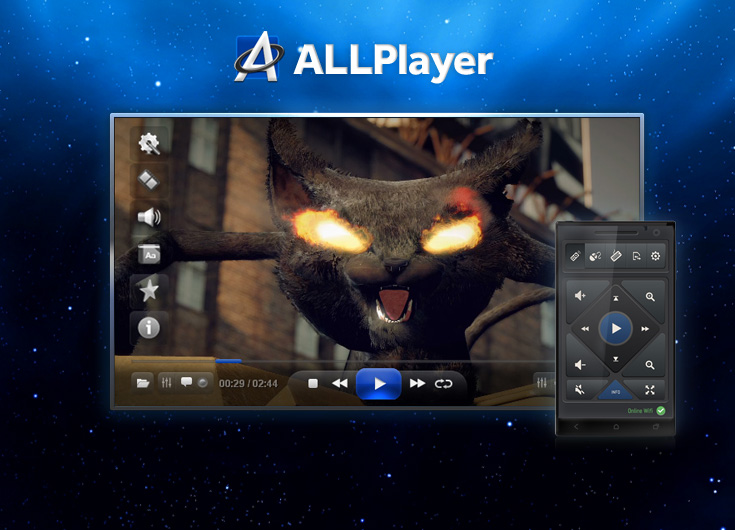Select the file transfer tab on phone
Screen dimensions: 735x530
[x=636, y=256]
